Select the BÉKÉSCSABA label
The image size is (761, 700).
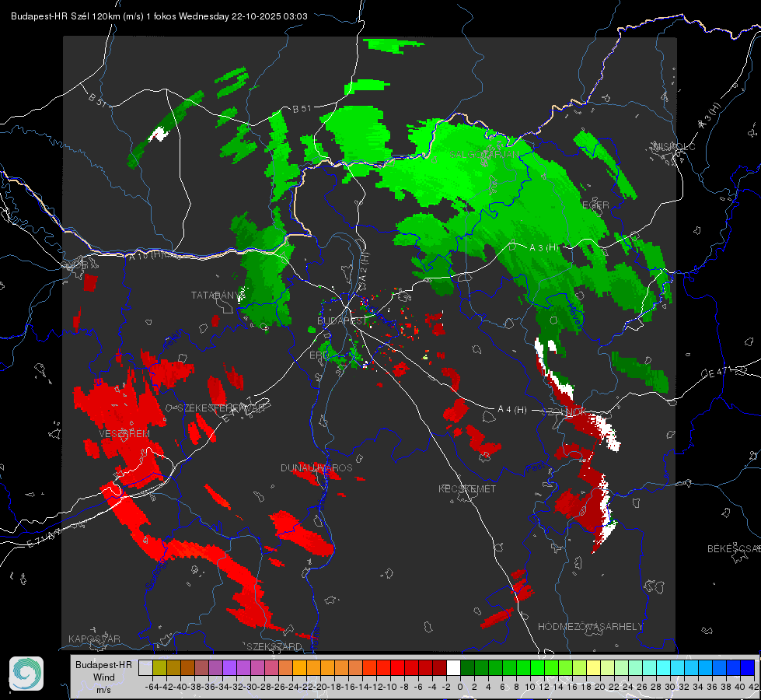(734, 548)
